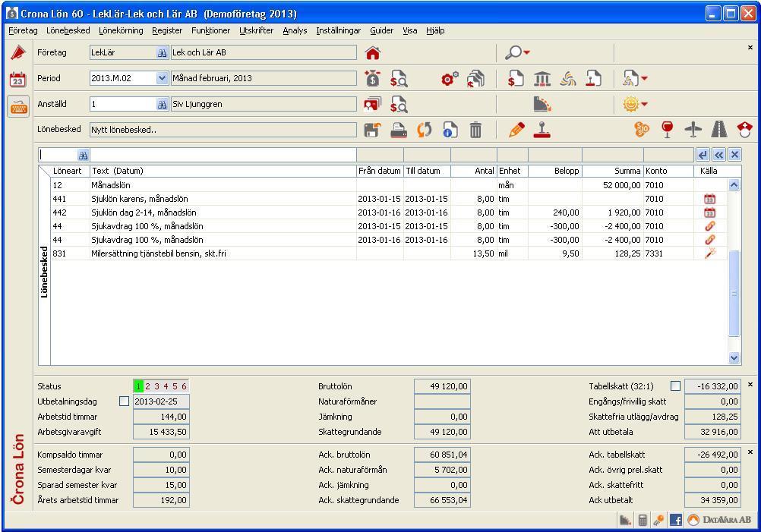The width and height of the screenshot is (761, 532).
Task: Open the calendar icon in the left sidebar
Action: 18,79
